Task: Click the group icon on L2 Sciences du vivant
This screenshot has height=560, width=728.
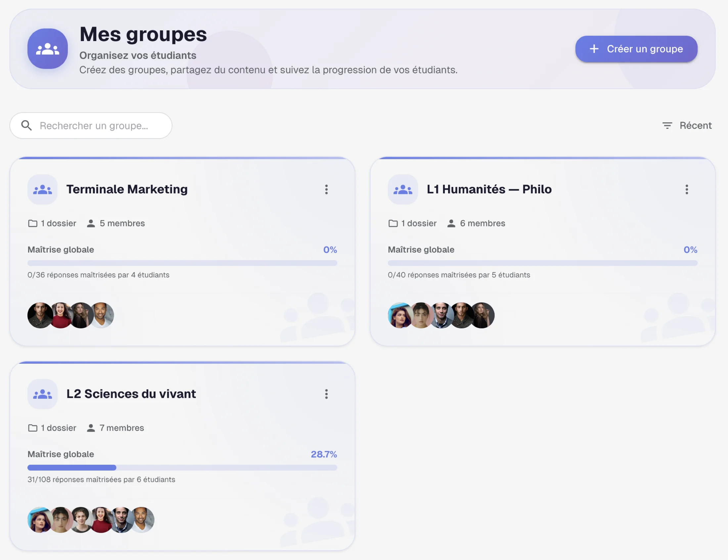Action: point(42,394)
